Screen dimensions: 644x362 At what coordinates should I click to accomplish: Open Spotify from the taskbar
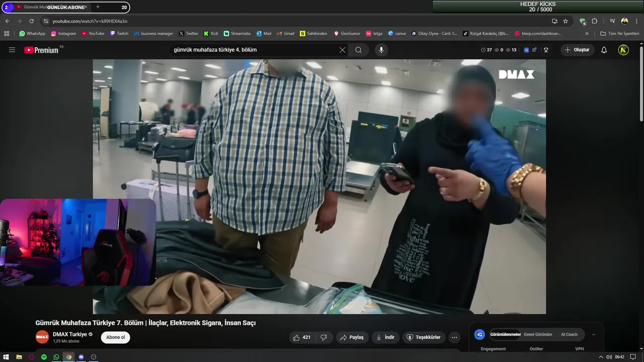pos(44,357)
